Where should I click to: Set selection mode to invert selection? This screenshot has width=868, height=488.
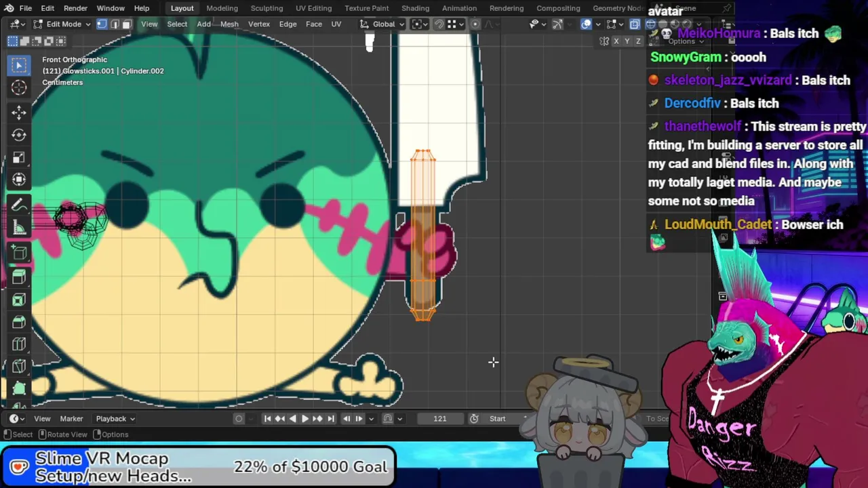tap(49, 41)
